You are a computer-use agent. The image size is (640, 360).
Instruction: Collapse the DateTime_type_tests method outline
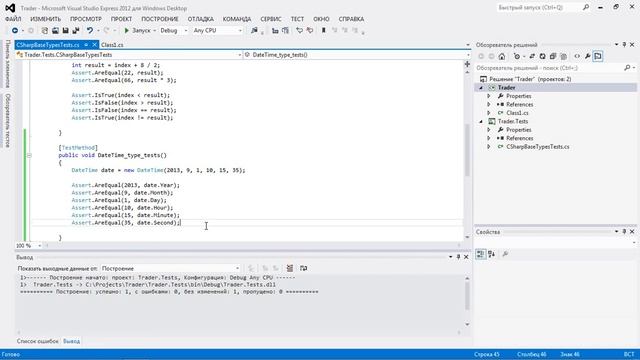pos(29,155)
